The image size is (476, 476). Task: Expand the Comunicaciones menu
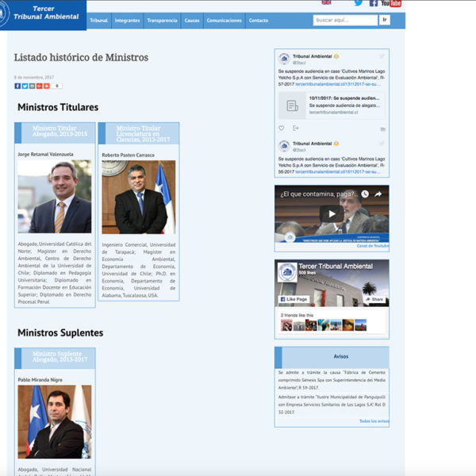click(224, 21)
